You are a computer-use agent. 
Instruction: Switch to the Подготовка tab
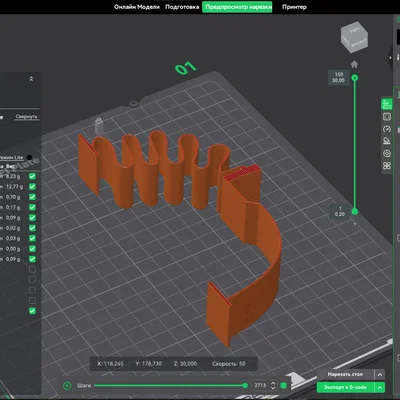(x=182, y=7)
